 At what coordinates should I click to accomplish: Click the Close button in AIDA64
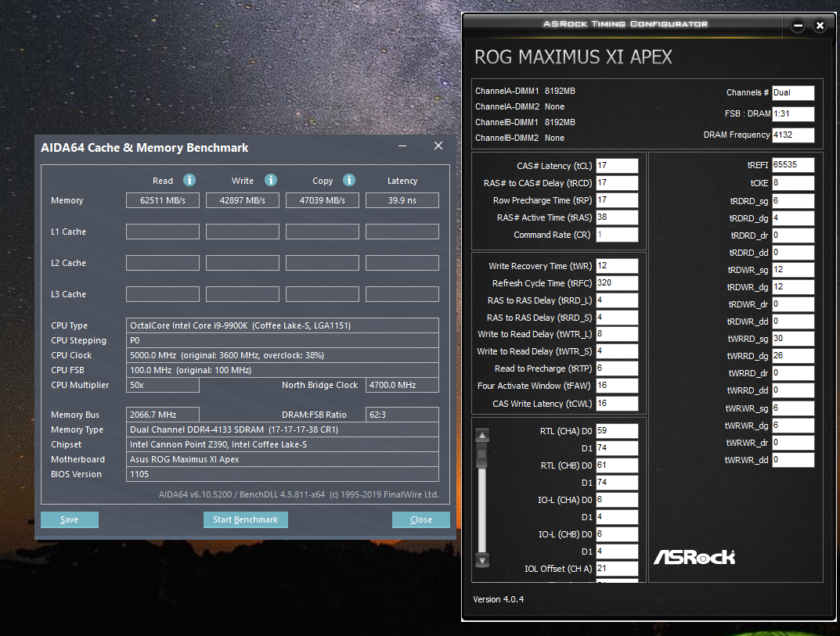(421, 519)
